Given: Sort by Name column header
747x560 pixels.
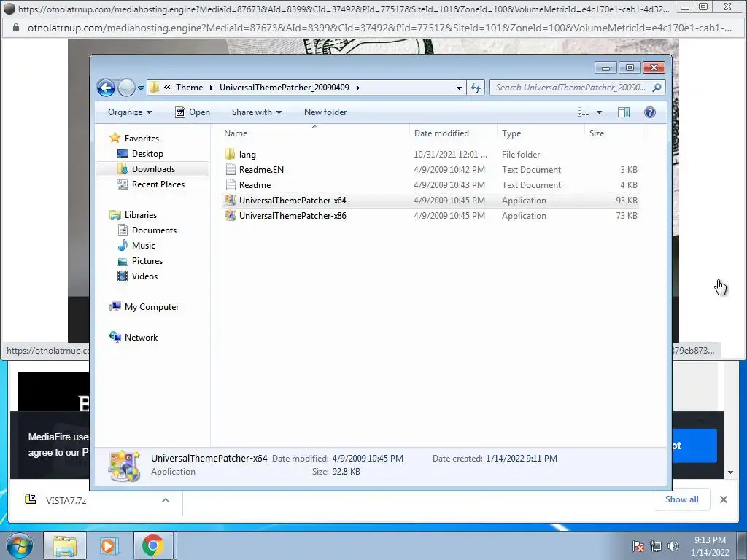Looking at the screenshot, I should [x=236, y=133].
